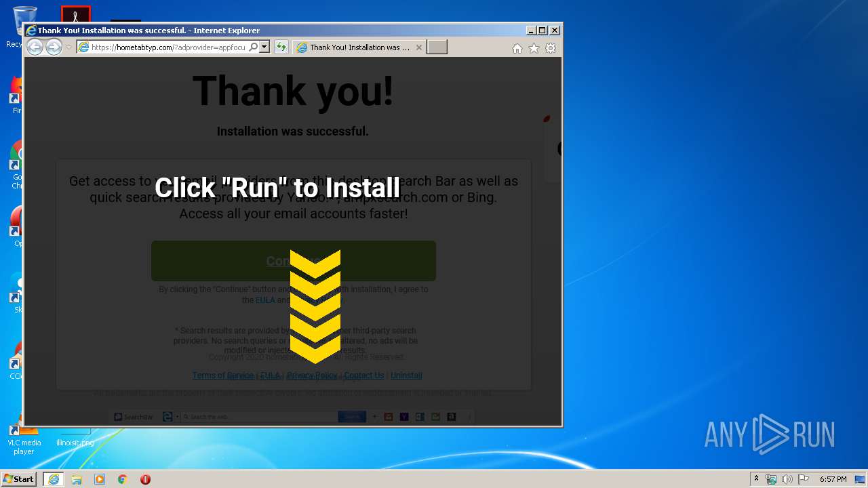Click the 6:57 PM system clock

tap(833, 479)
